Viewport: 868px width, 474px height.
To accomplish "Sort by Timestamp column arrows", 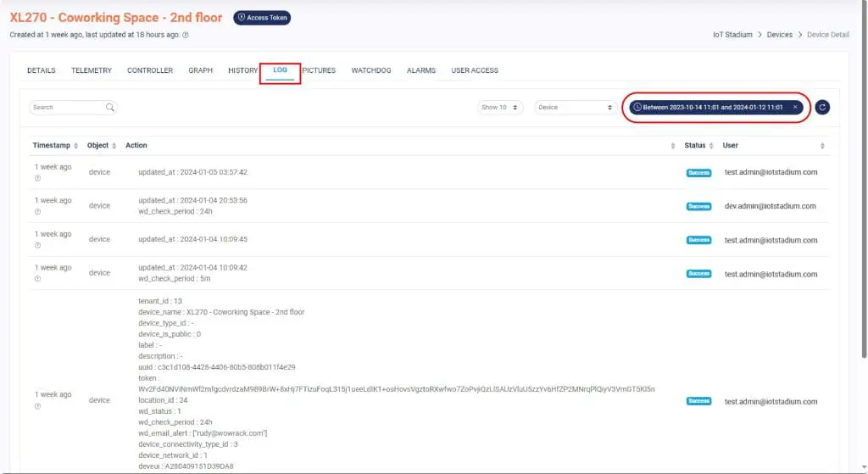I will click(76, 146).
